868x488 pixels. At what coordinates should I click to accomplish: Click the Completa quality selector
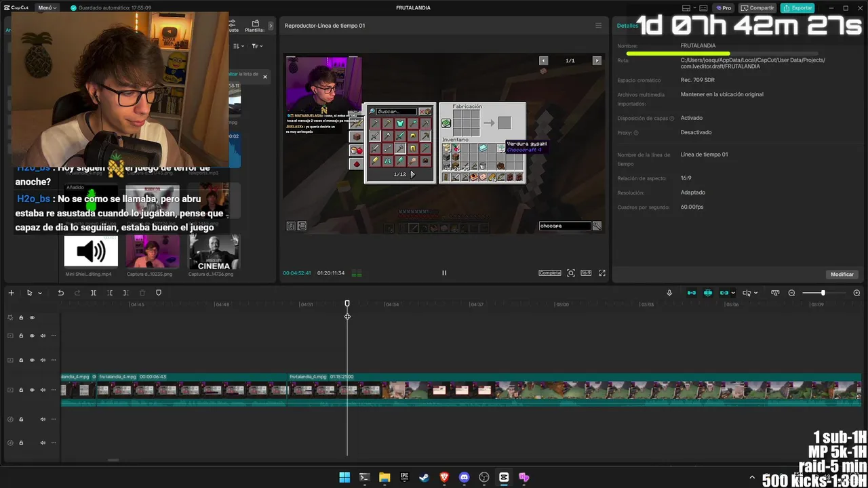coord(550,273)
